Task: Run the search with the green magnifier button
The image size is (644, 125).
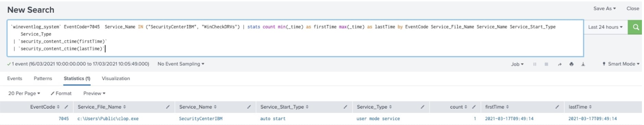Action: (635, 27)
